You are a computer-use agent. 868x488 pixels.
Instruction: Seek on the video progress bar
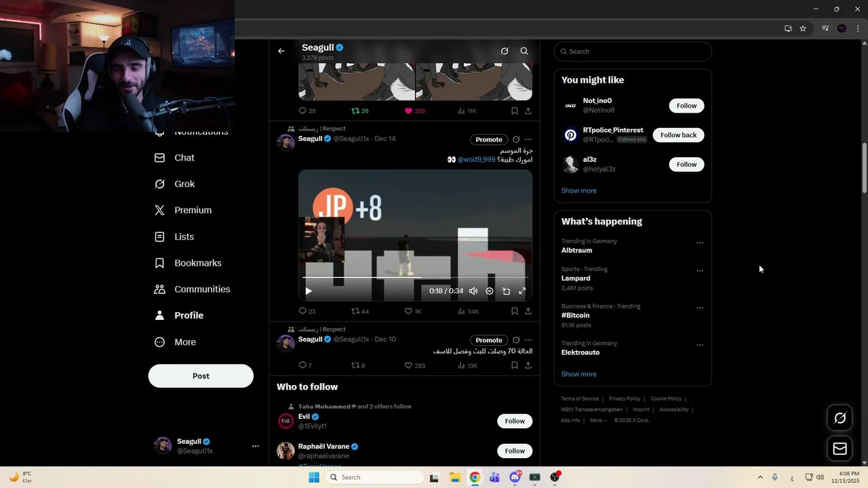[x=415, y=277]
